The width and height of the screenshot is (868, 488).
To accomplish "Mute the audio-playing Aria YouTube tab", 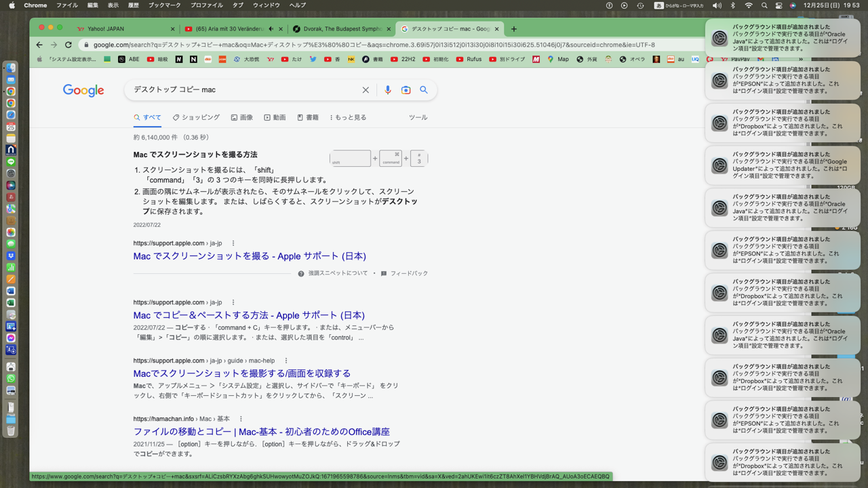I will [x=271, y=29].
